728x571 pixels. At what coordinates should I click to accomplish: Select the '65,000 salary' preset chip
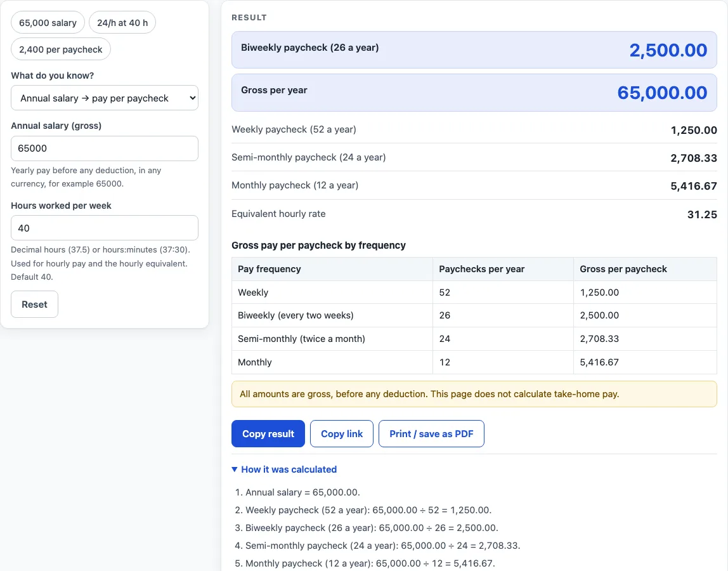click(x=48, y=23)
